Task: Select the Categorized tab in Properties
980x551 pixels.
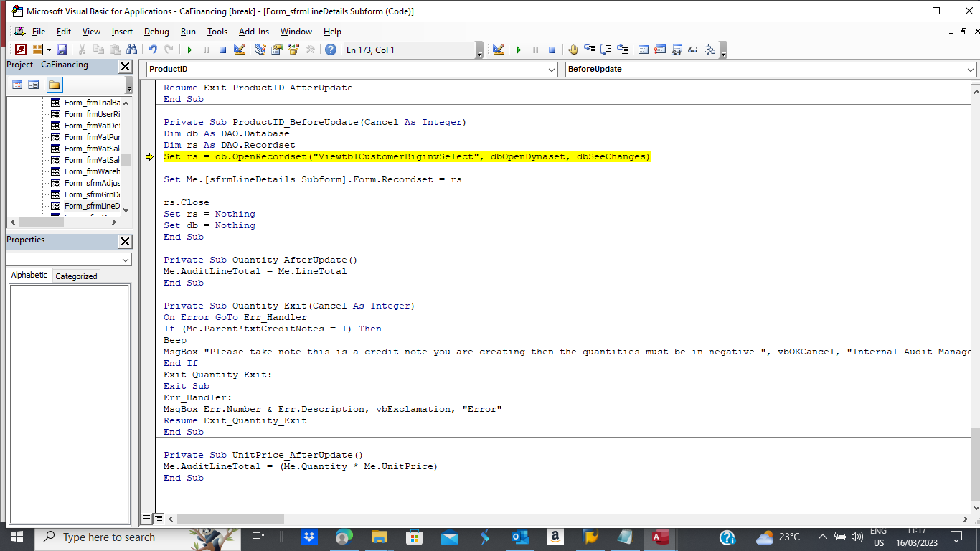Action: tap(76, 276)
